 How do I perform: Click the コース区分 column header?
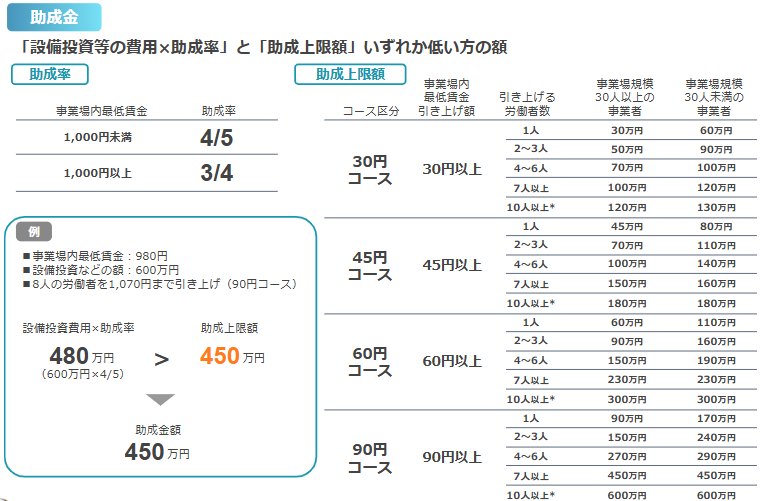coord(371,111)
